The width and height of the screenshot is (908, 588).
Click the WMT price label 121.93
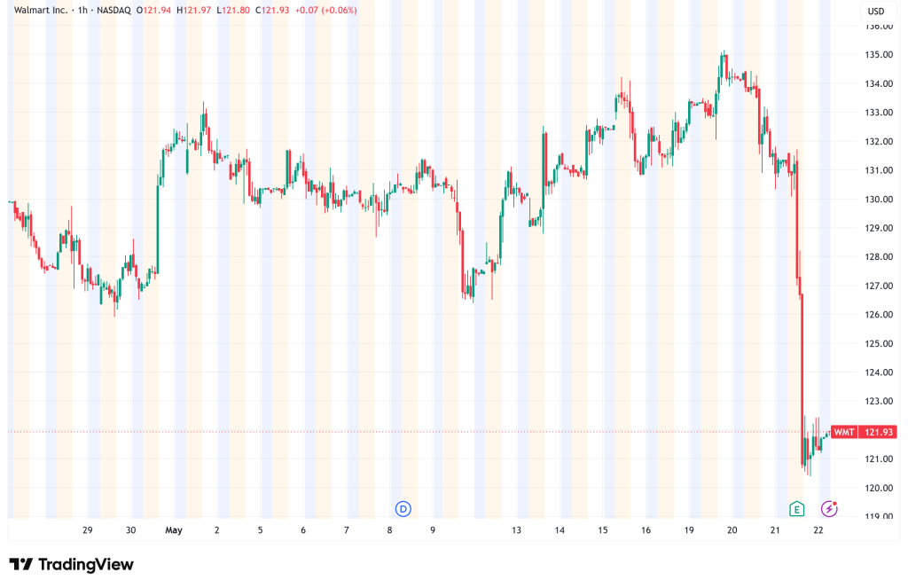(864, 432)
